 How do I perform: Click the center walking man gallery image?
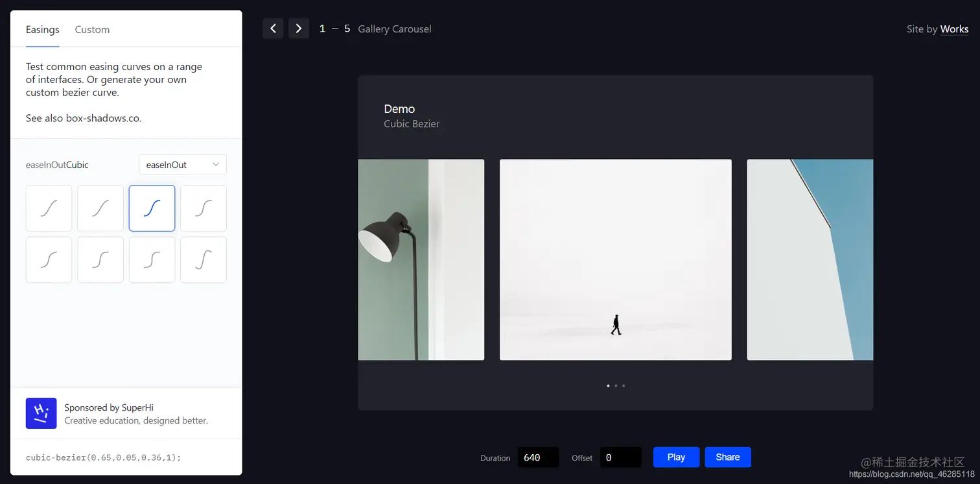pos(616,260)
